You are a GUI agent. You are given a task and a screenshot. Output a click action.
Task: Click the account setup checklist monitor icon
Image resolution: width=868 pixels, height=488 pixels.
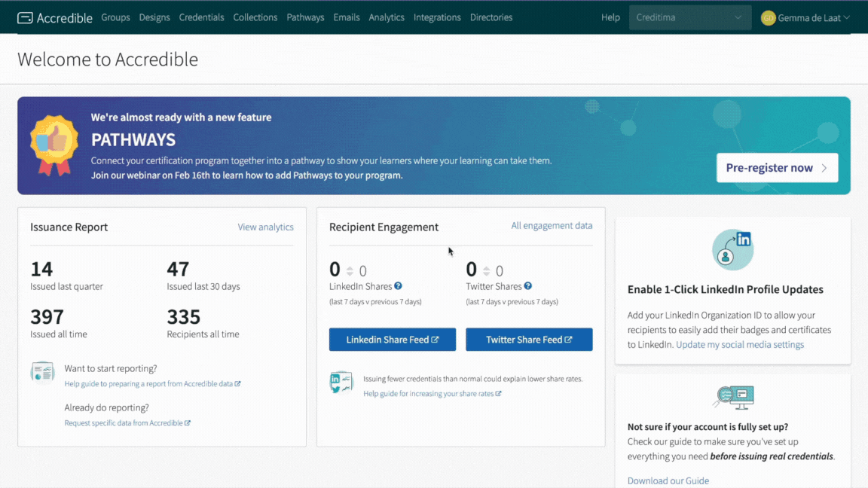click(733, 397)
